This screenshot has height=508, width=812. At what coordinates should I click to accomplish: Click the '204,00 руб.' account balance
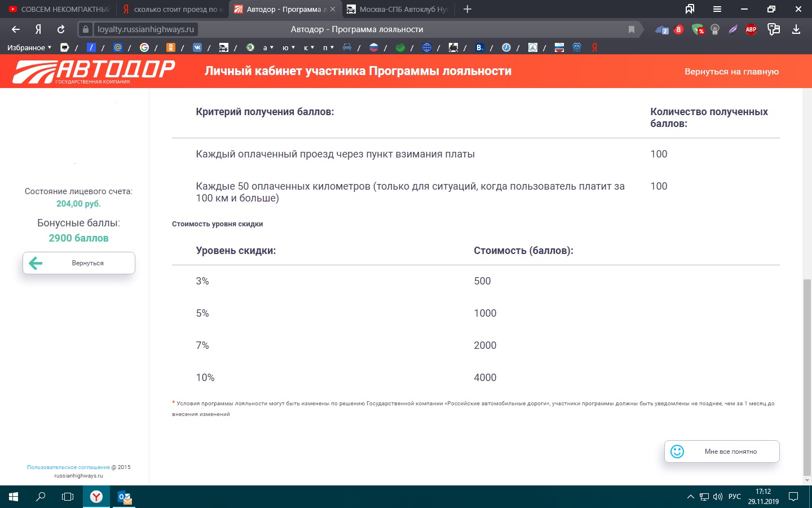point(78,204)
